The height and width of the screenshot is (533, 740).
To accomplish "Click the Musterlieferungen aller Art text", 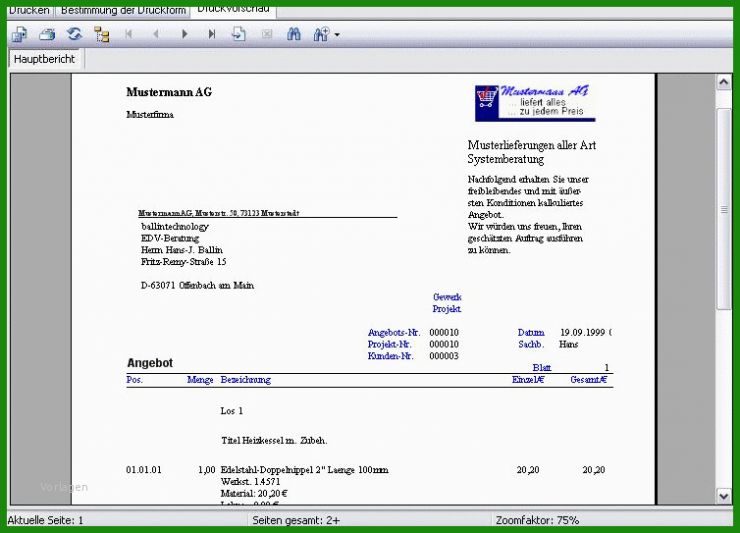I will 532,145.
